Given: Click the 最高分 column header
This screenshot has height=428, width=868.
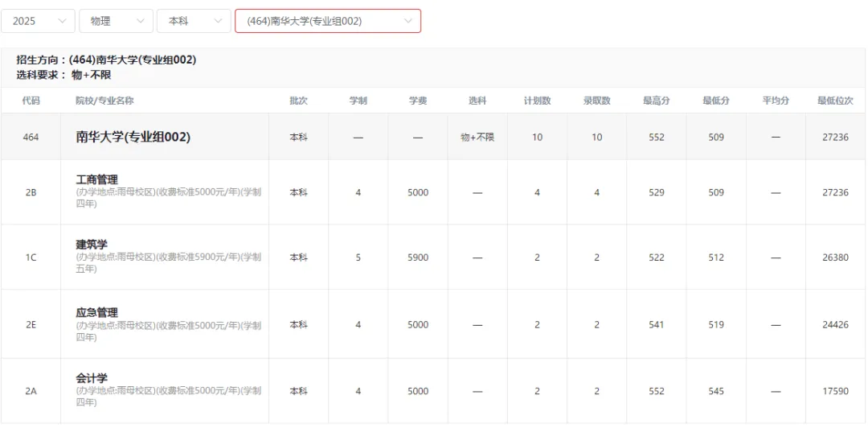Looking at the screenshot, I should pyautogui.click(x=657, y=101).
